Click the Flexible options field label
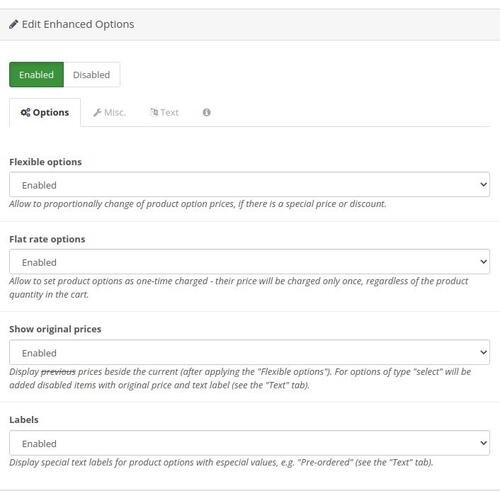Viewport: 500px width, 500px height. [45, 162]
